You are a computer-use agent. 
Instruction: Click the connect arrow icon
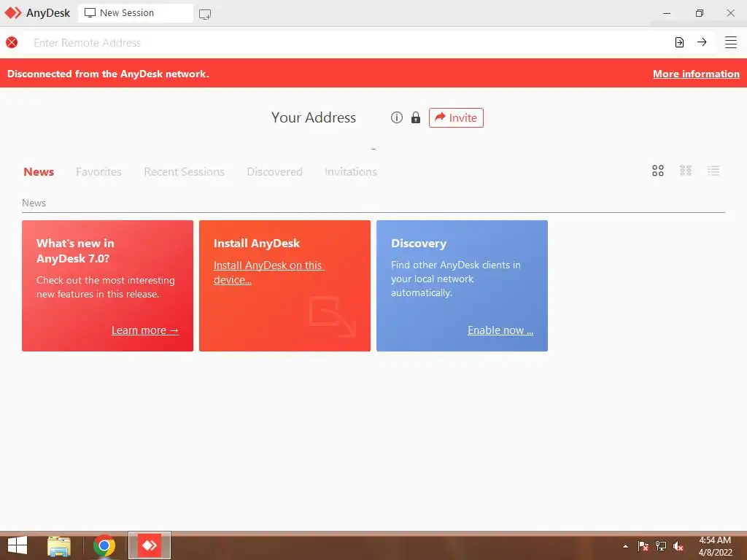tap(702, 42)
